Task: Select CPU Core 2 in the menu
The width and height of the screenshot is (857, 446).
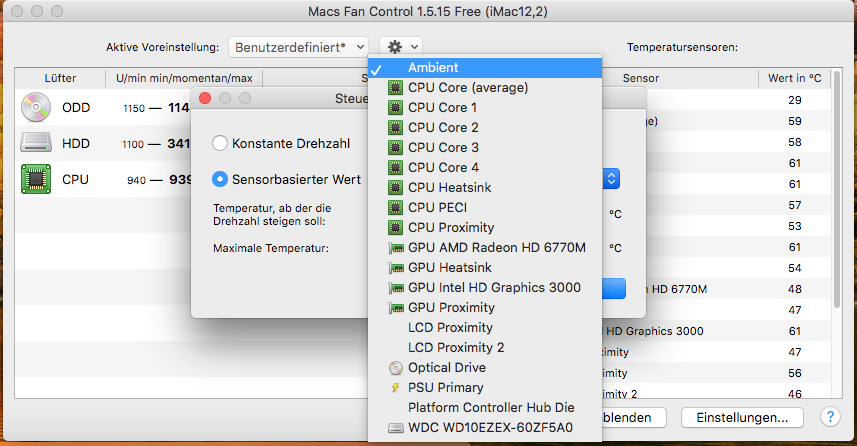Action: tap(485, 127)
